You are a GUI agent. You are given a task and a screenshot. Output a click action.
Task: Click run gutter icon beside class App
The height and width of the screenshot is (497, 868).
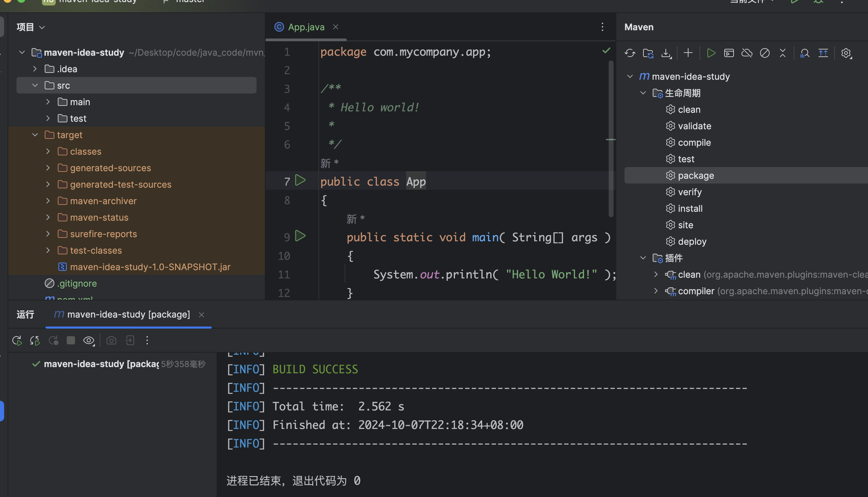click(x=300, y=180)
